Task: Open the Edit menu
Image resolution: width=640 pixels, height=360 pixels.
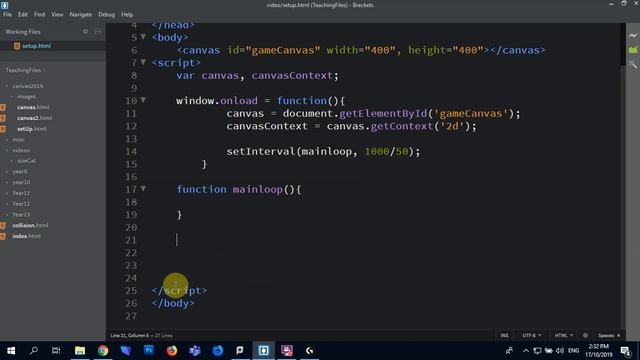Action: pyautogui.click(x=23, y=14)
